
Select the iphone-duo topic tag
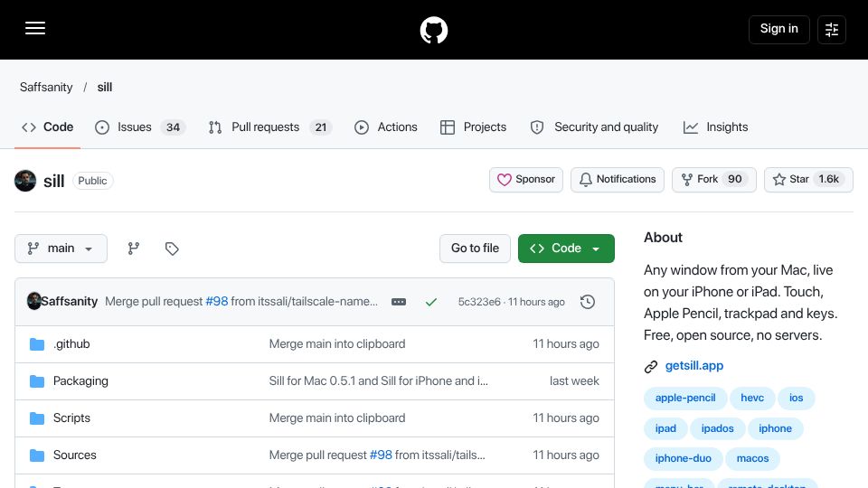pyautogui.click(x=684, y=458)
